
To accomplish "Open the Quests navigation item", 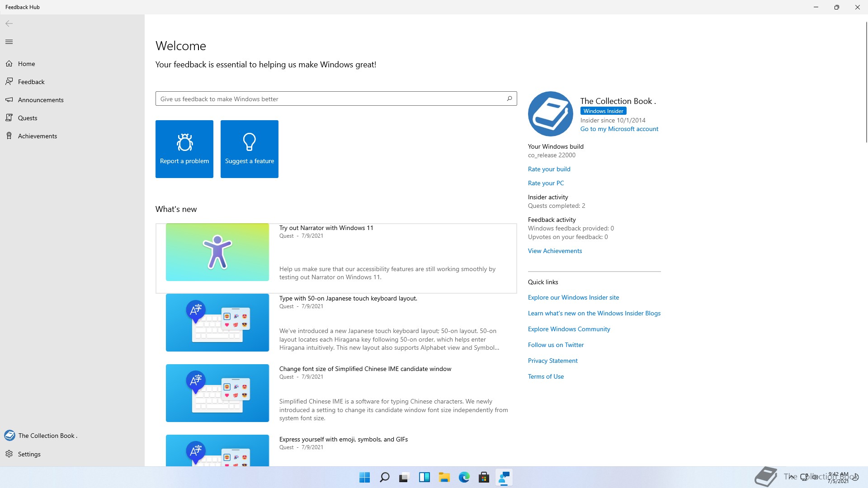I will [72, 118].
